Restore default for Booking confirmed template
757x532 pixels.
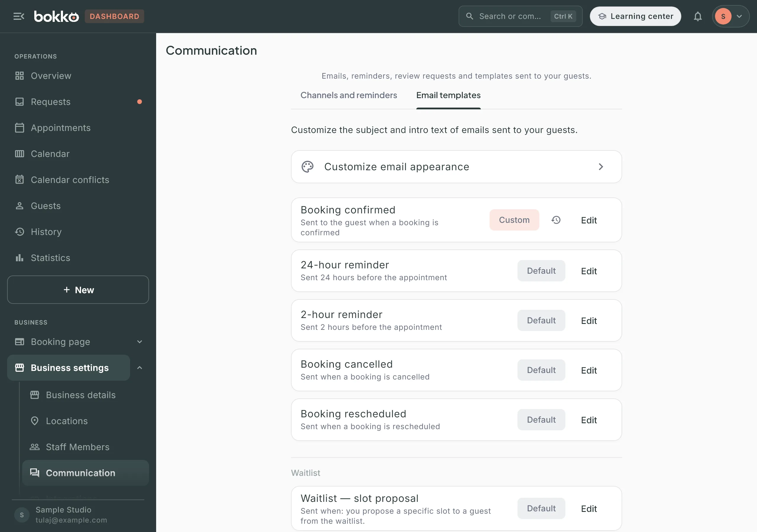[x=556, y=220]
